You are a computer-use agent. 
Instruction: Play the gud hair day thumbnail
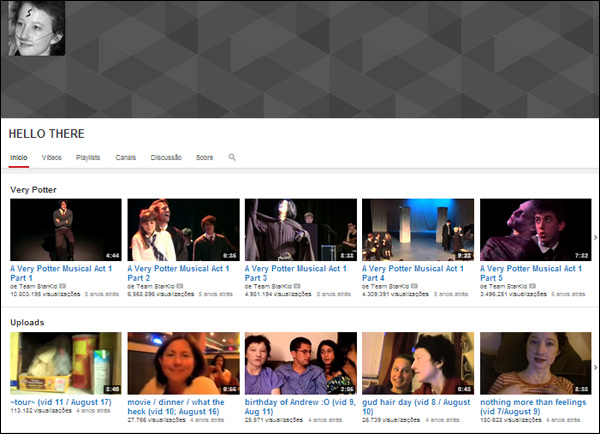[x=418, y=363]
